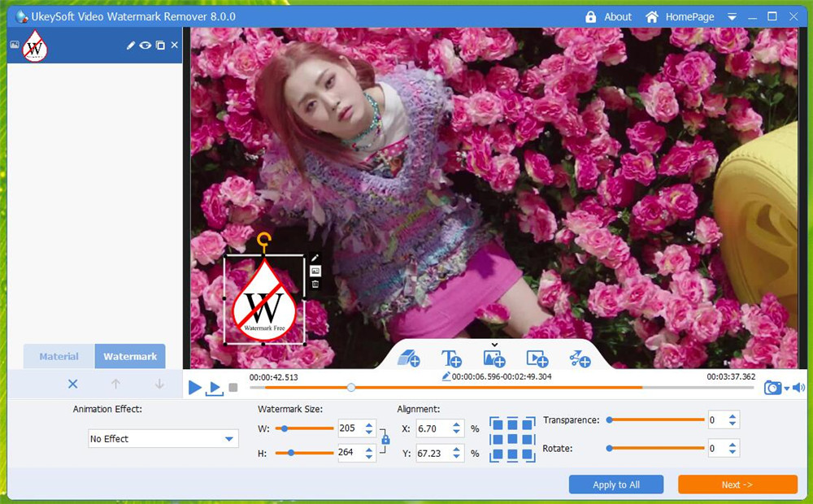
Task: Open the Animation Effect dropdown
Action: [x=162, y=438]
